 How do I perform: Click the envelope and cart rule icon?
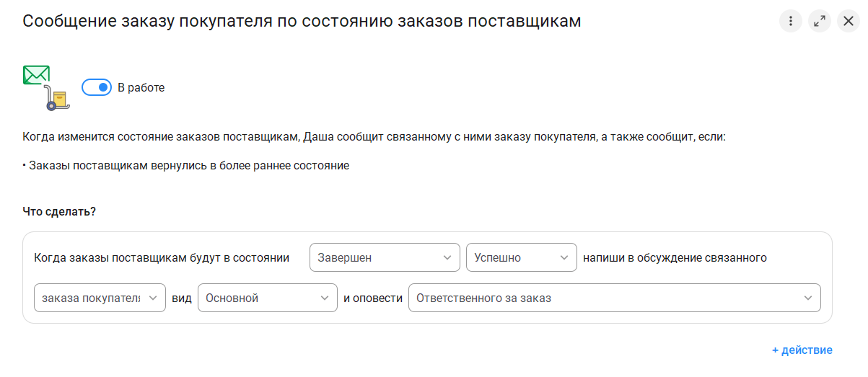click(46, 87)
